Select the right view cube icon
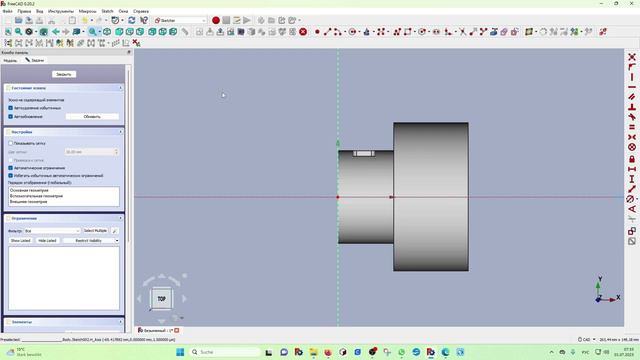This screenshot has height=360, width=640. point(140,31)
